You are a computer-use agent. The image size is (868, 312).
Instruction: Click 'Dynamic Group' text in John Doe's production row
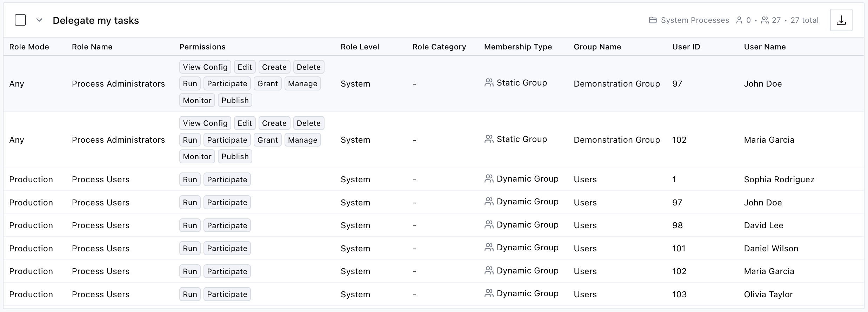pyautogui.click(x=527, y=202)
